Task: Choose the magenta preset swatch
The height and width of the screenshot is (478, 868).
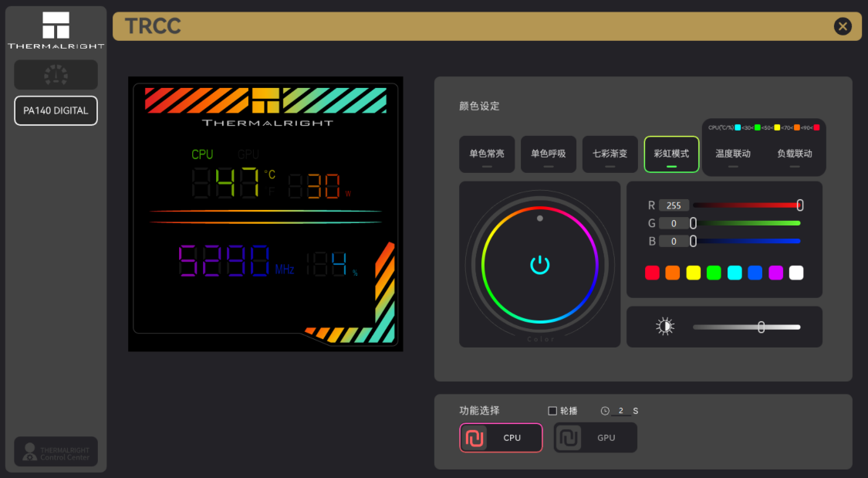Action: (775, 273)
